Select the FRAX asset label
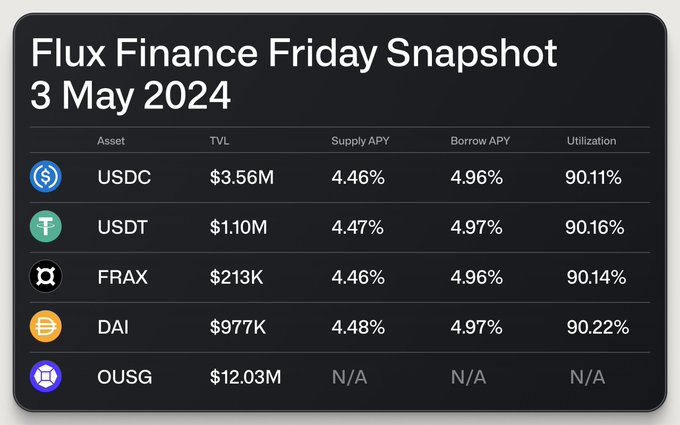Screen dimensions: 680x425 pos(123,278)
